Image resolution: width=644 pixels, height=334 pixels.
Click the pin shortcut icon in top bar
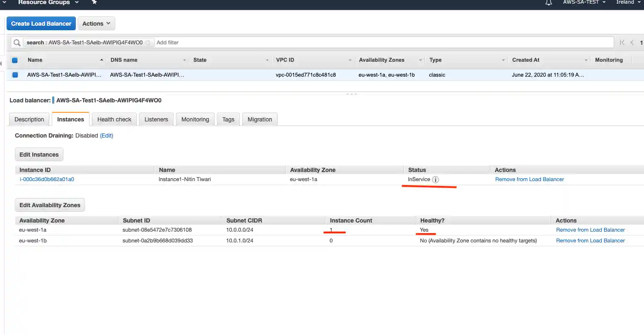coord(94,2)
